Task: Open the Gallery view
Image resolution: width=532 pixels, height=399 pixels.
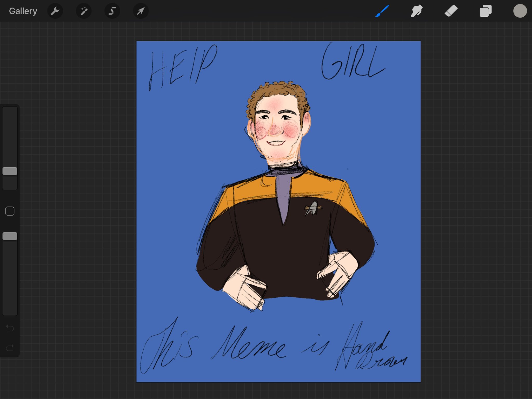Action: click(23, 11)
